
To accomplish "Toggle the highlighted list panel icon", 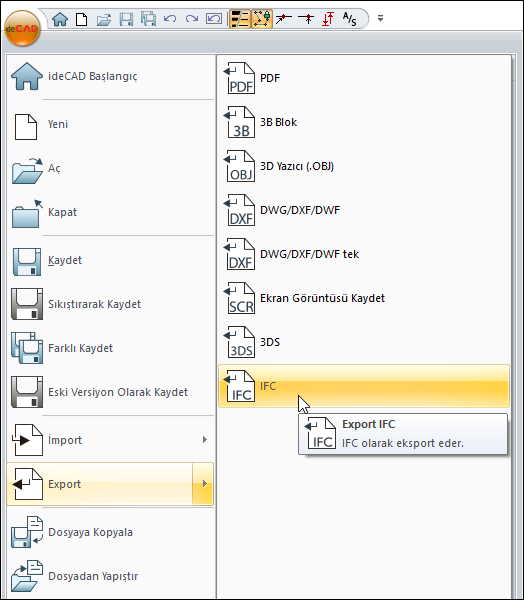I will (x=240, y=19).
